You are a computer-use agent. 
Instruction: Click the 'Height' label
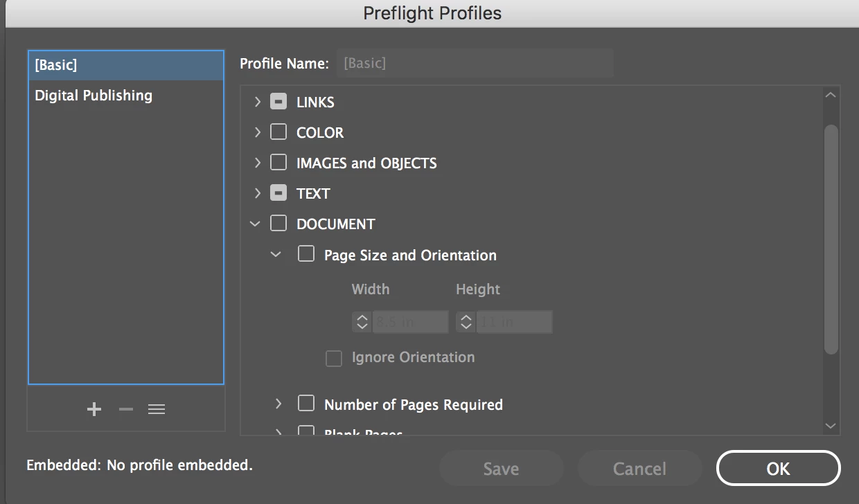(x=478, y=289)
